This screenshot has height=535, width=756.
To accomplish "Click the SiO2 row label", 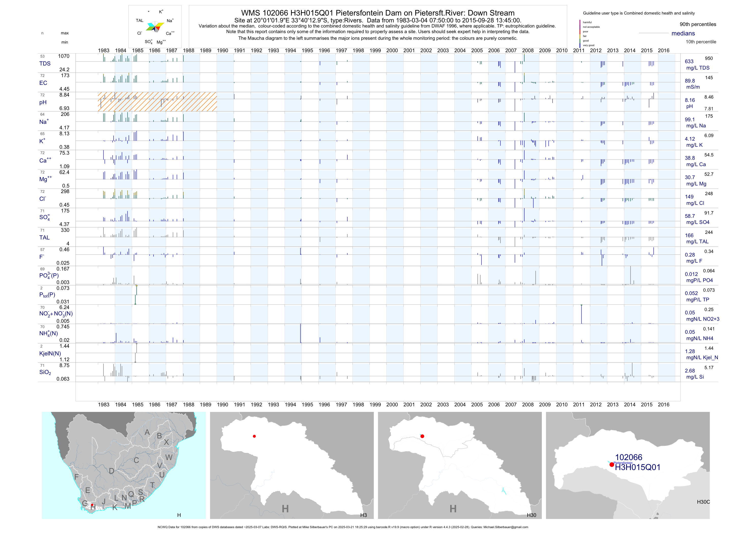I will click(45, 372).
